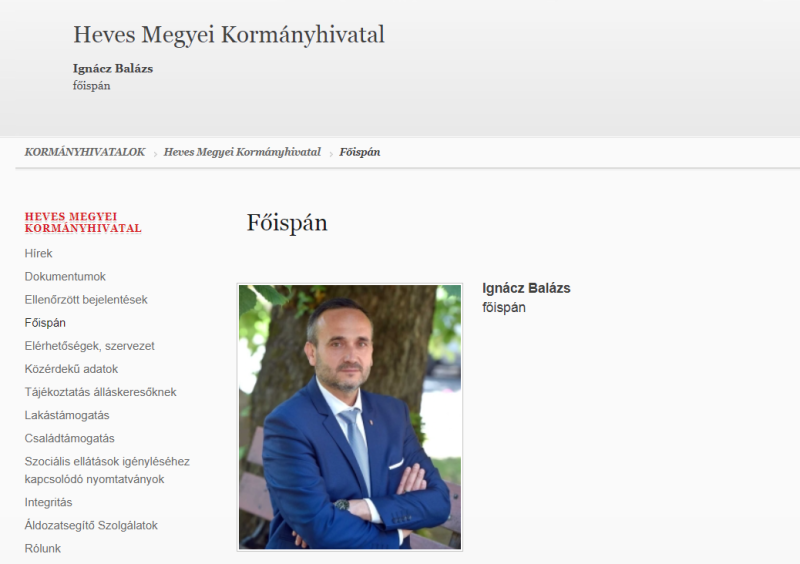The height and width of the screenshot is (564, 800).
Task: Click the red Heves Megyei Kormányhivatal sidebar heading
Action: [83, 223]
